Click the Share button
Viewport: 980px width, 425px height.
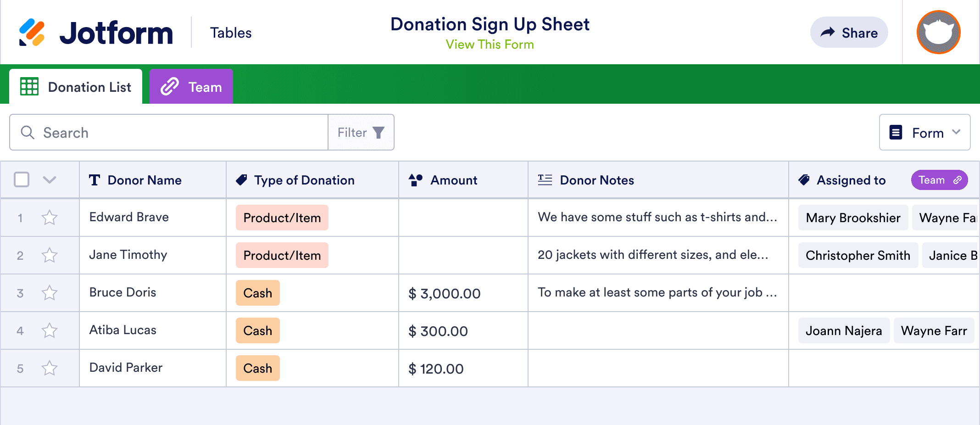[x=849, y=33]
